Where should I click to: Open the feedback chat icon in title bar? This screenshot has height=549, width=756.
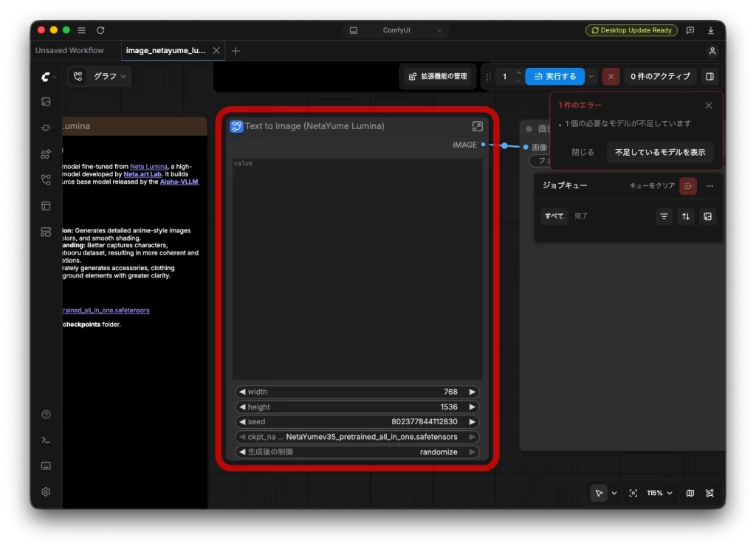pos(690,30)
